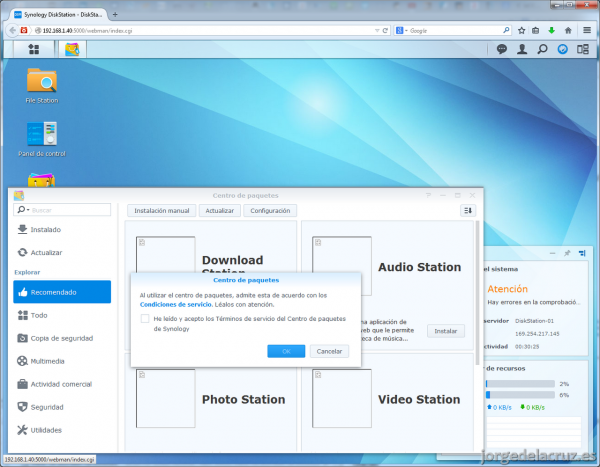600x467 pixels.
Task: Click the RAM usage bar showing 6%
Action: tap(520, 395)
